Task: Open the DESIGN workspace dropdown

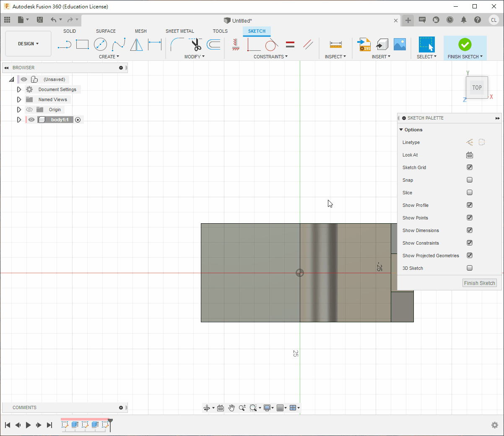Action: coord(28,44)
